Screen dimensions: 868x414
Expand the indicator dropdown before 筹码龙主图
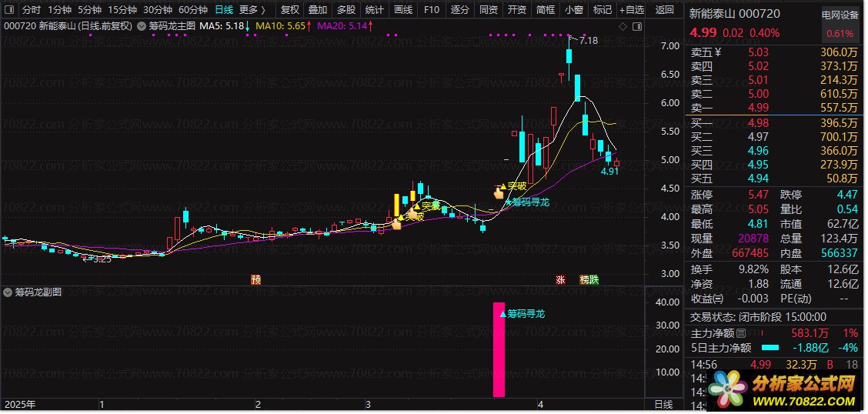142,25
